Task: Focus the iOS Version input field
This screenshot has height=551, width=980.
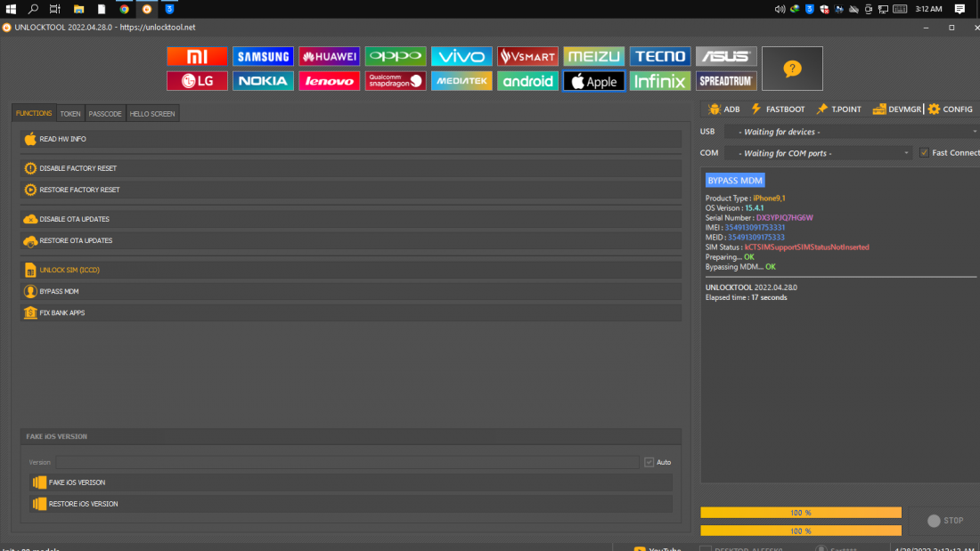Action: (347, 462)
